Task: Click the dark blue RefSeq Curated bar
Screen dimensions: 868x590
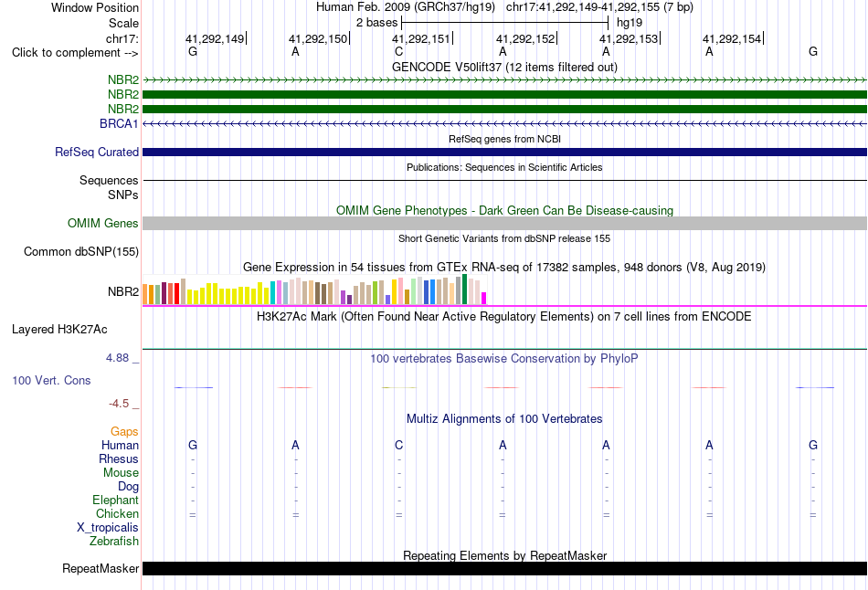Action: click(504, 153)
